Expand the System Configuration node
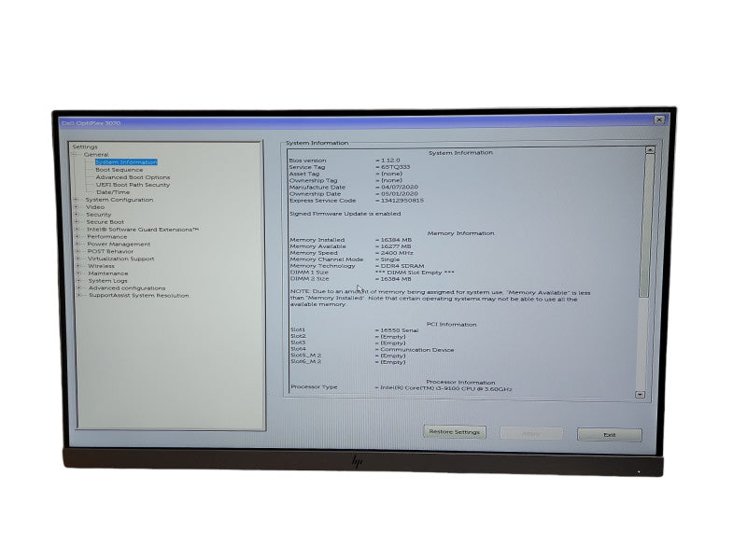 coord(77,200)
